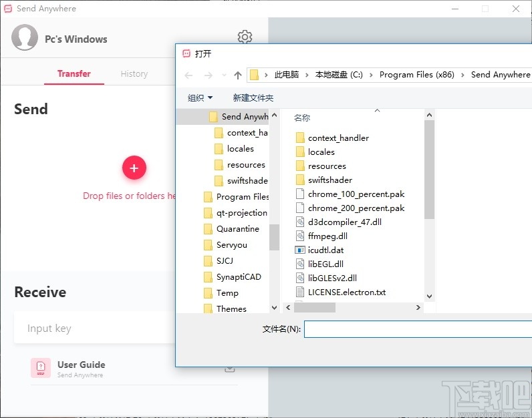This screenshot has height=418, width=532.
Task: Sort by the 名称 column header
Action: 302,118
